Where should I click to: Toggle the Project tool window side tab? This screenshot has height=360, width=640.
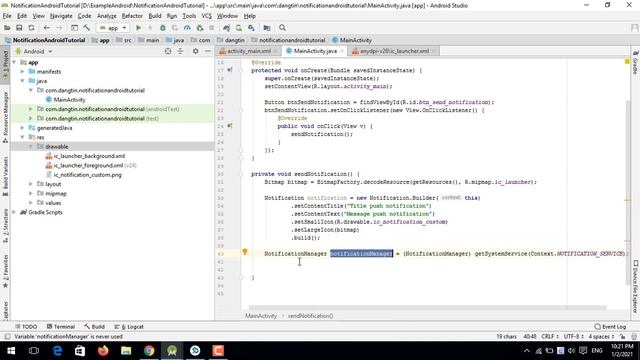[x=5, y=66]
